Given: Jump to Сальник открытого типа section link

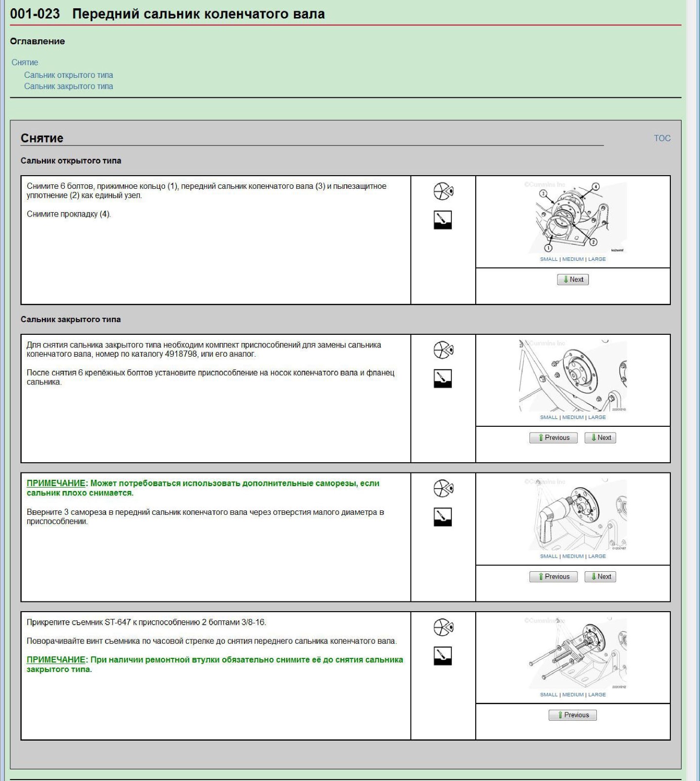Looking at the screenshot, I should (69, 75).
